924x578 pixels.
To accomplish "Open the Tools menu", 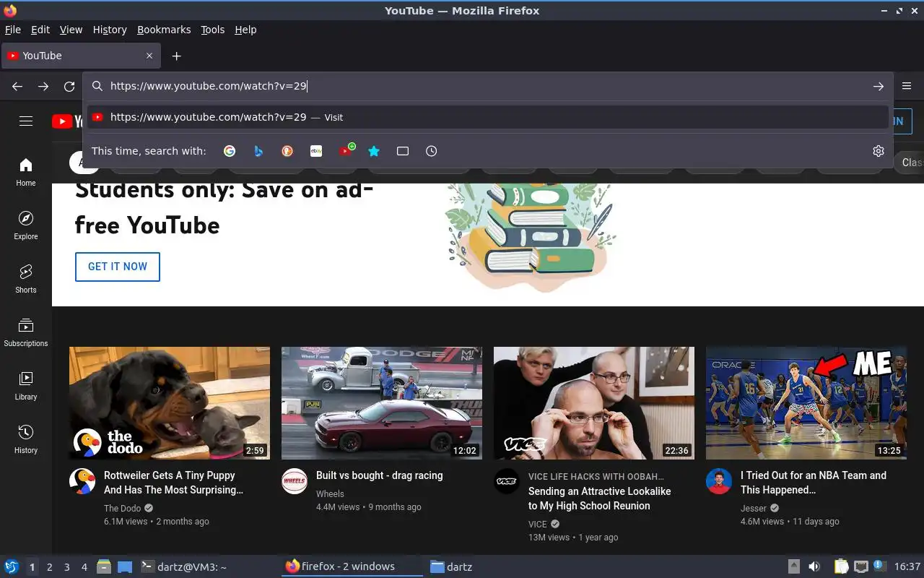I will point(213,30).
